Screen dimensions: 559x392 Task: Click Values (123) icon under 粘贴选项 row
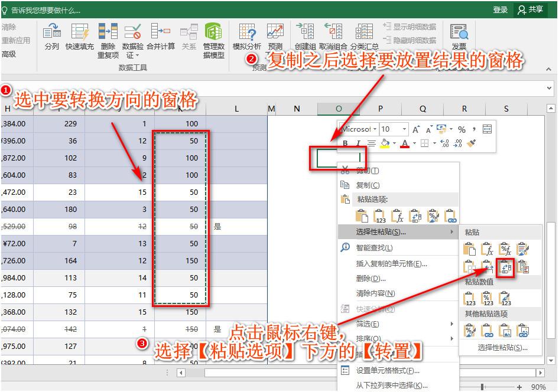coord(379,216)
